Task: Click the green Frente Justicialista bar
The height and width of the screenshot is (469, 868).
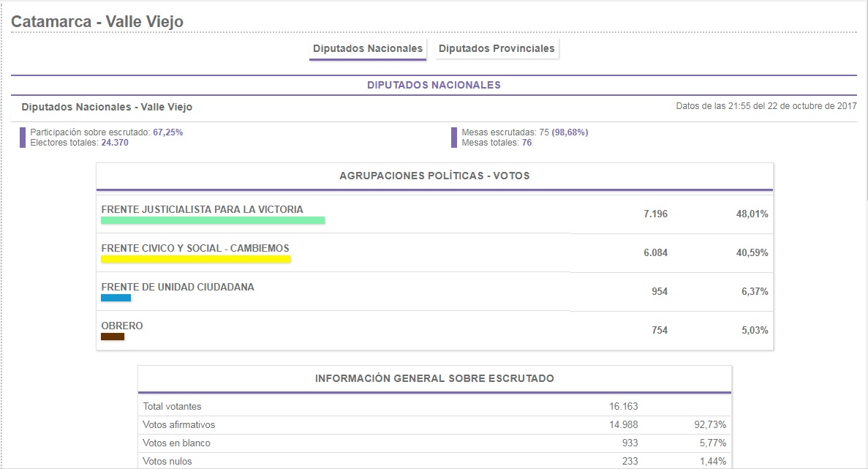Action: tap(213, 220)
